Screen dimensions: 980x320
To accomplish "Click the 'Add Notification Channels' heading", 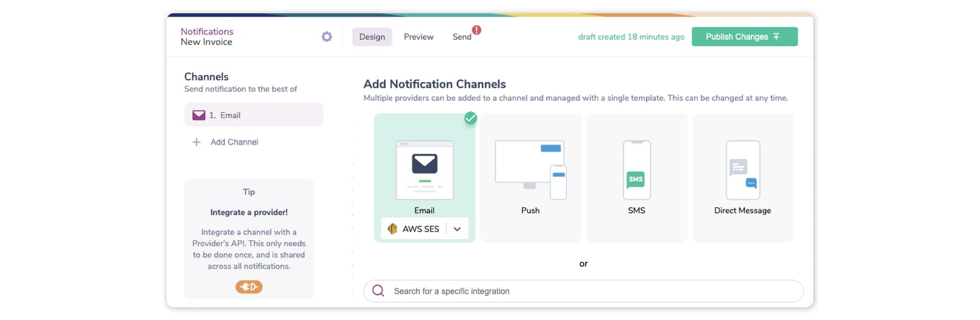I will point(435,83).
